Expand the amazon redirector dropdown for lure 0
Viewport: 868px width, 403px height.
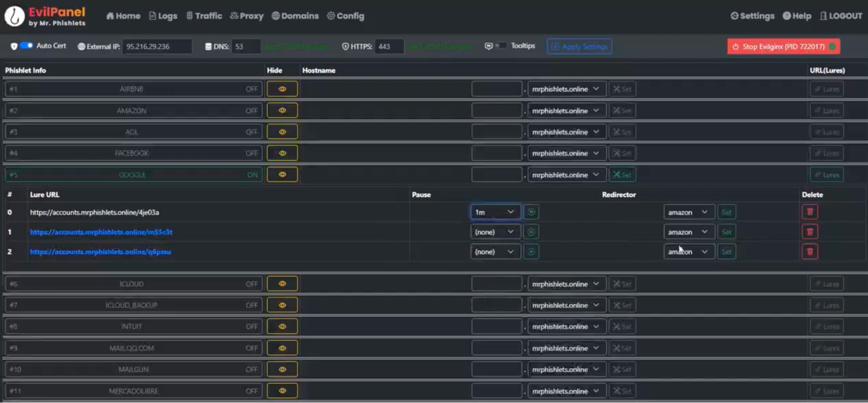tap(689, 212)
